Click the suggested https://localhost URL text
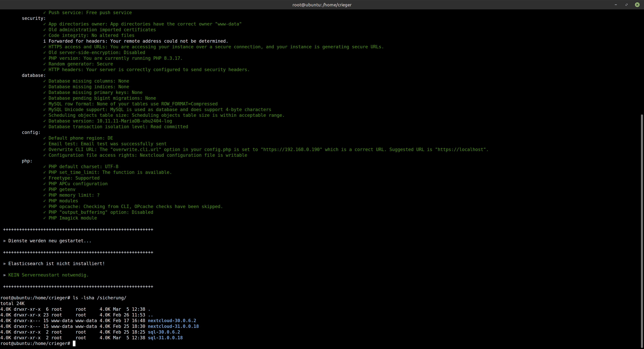The width and height of the screenshot is (644, 349). click(x=461, y=150)
